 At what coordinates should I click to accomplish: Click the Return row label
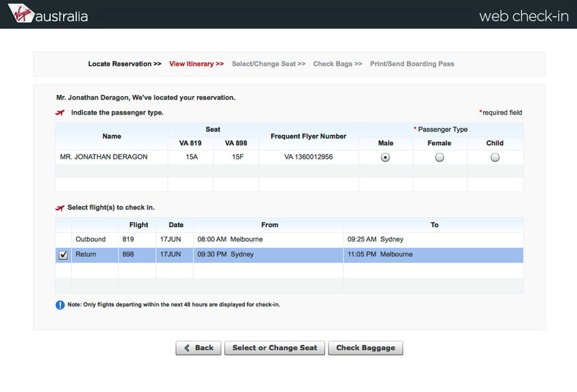[86, 254]
